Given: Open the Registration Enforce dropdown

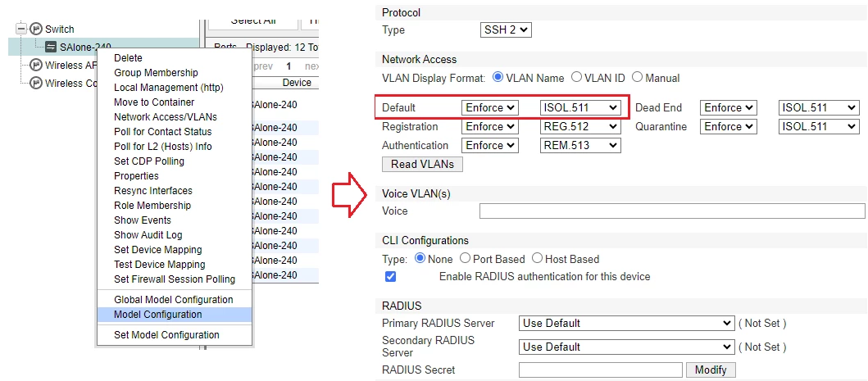Looking at the screenshot, I should [x=490, y=127].
